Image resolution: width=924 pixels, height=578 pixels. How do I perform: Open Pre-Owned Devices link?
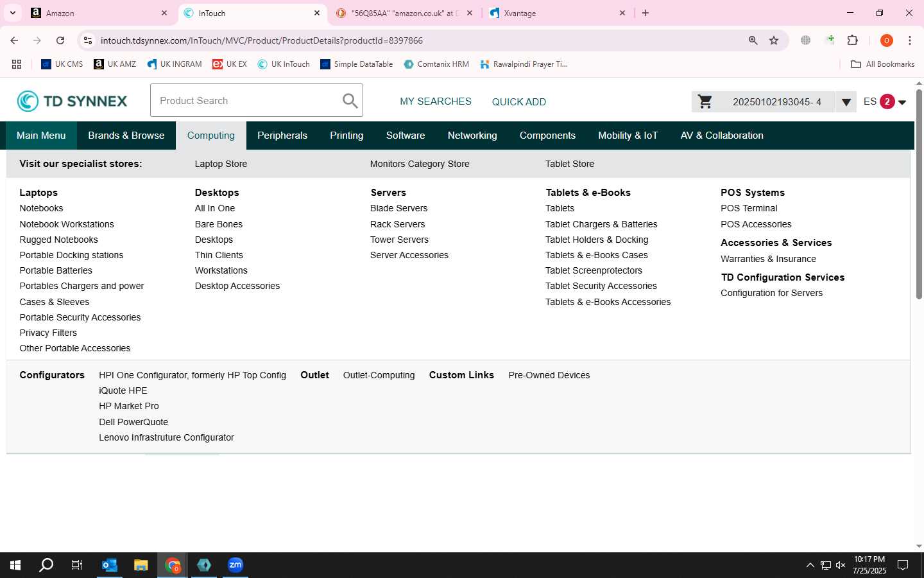[549, 375]
